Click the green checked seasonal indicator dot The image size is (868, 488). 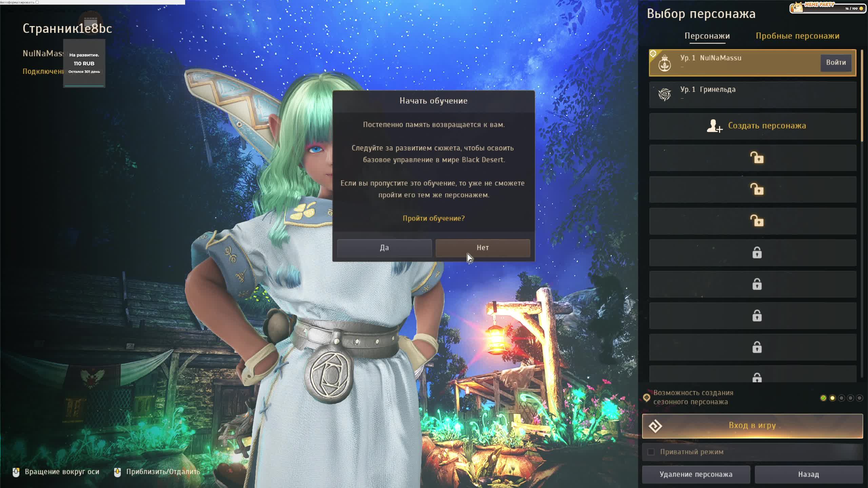[823, 398]
